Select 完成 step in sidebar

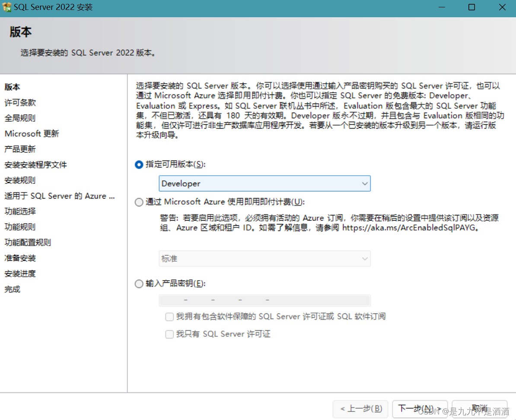click(12, 289)
